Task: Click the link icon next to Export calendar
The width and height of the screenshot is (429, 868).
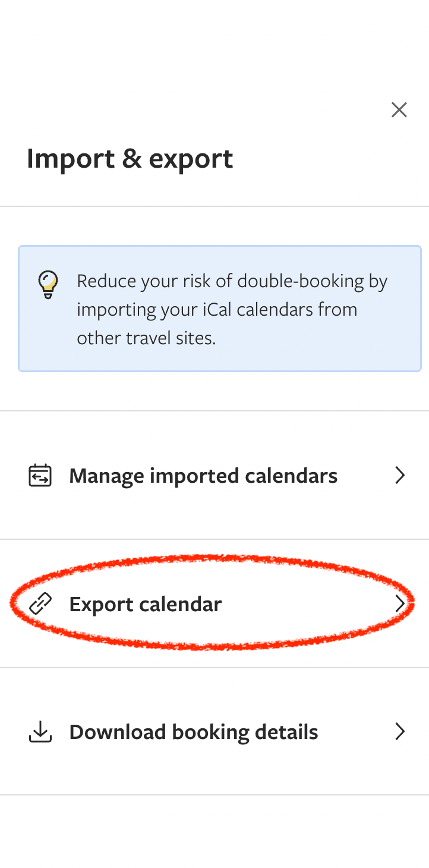Action: pos(39,603)
